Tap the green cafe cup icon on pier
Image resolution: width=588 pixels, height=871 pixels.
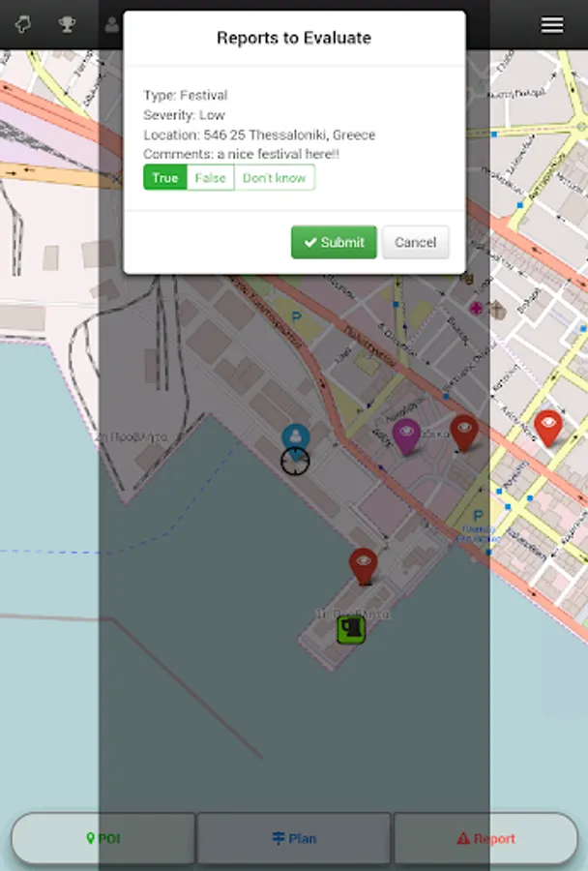click(351, 629)
